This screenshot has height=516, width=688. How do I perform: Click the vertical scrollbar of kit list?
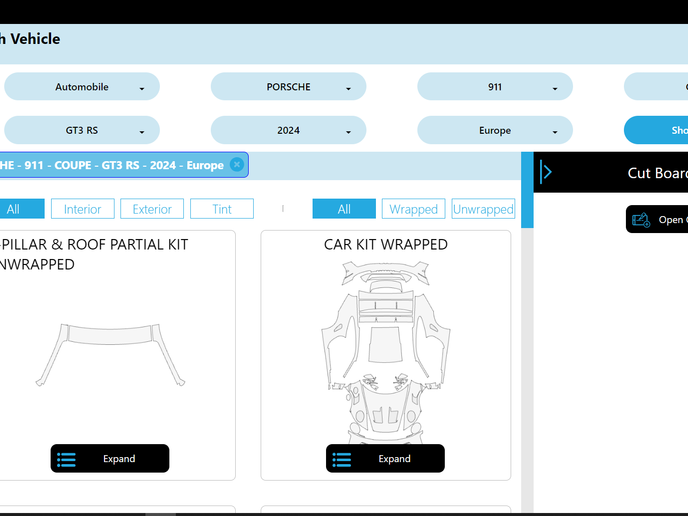click(527, 350)
